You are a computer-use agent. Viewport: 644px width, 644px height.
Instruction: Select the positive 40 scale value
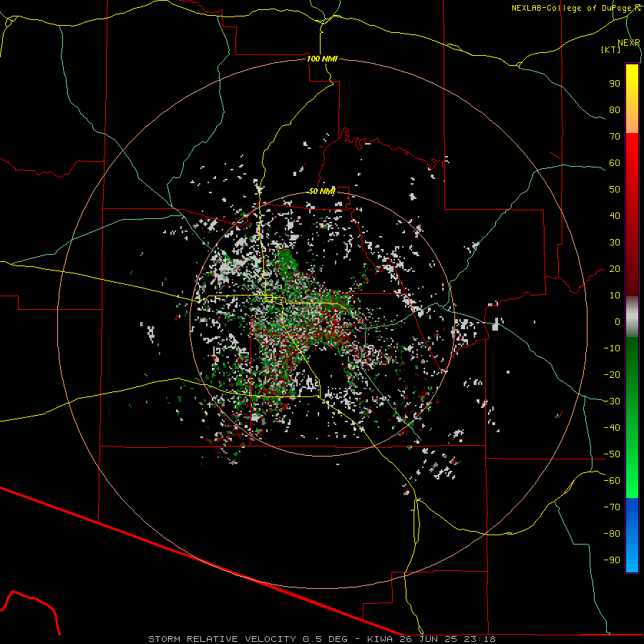coord(615,215)
